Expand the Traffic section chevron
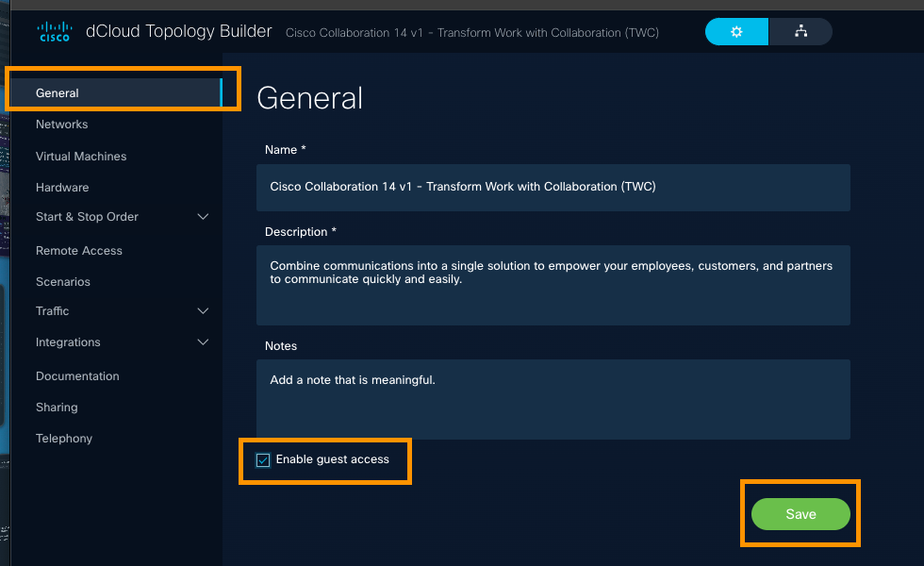Image resolution: width=924 pixels, height=566 pixels. 203,311
